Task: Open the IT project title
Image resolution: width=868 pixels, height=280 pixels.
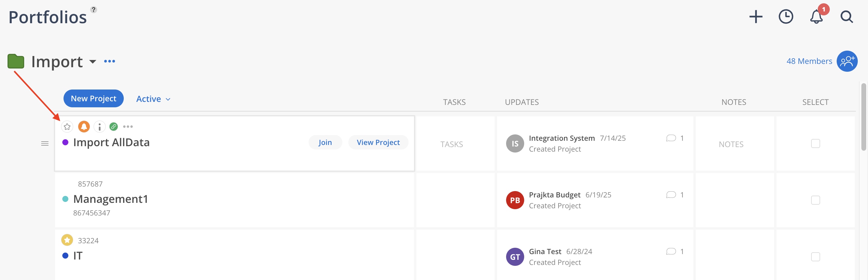Action: (78, 256)
